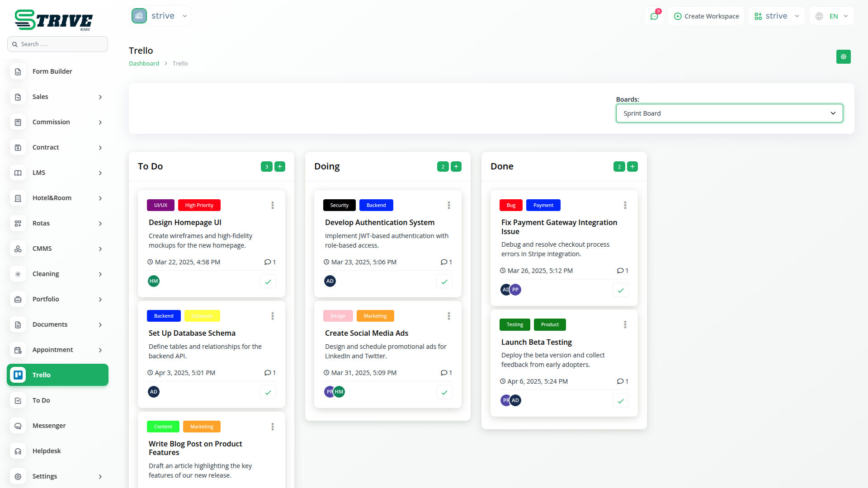The image size is (868, 488).
Task: Click the green settings gear button
Action: pyautogui.click(x=843, y=57)
